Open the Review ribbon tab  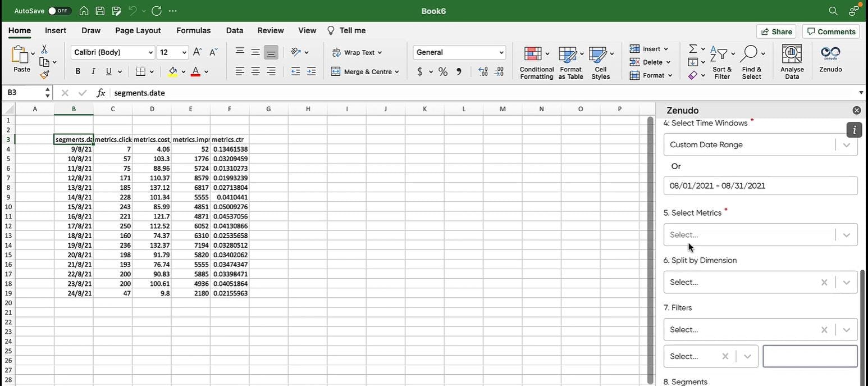tap(270, 30)
